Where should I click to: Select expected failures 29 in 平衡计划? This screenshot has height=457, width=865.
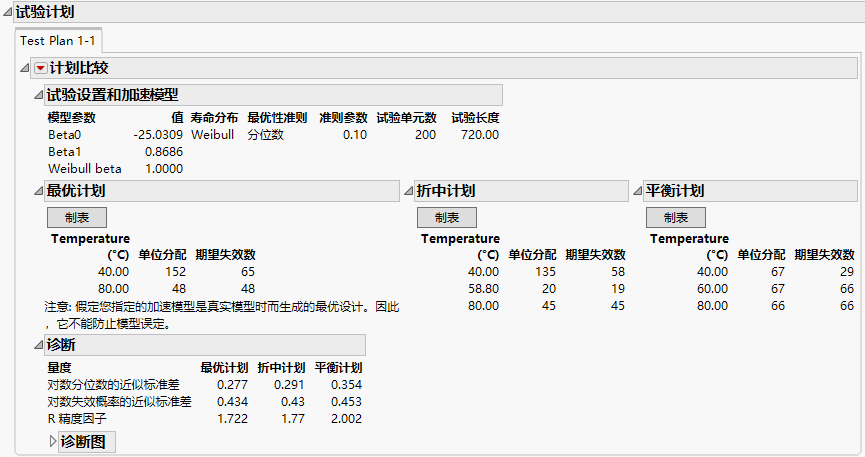pyautogui.click(x=847, y=272)
